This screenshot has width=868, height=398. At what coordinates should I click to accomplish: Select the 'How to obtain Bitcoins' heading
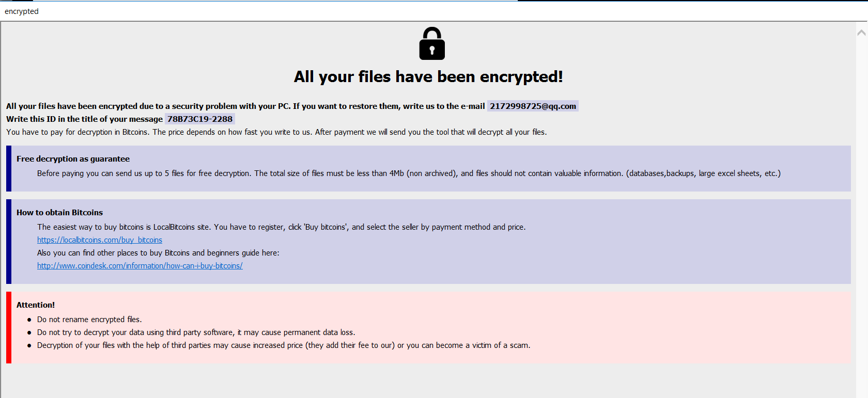(59, 213)
